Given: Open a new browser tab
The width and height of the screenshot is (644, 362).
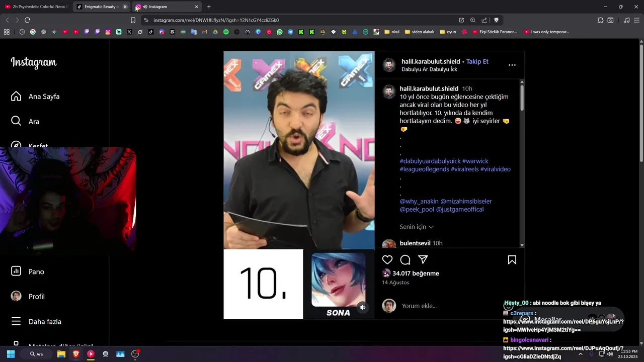Looking at the screenshot, I should pos(209,7).
